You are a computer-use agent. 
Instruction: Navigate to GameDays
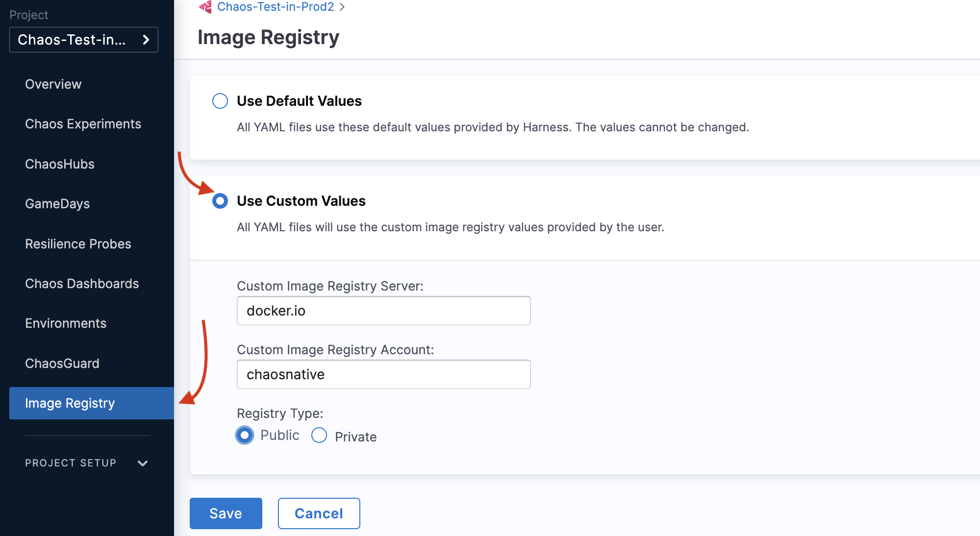[57, 204]
